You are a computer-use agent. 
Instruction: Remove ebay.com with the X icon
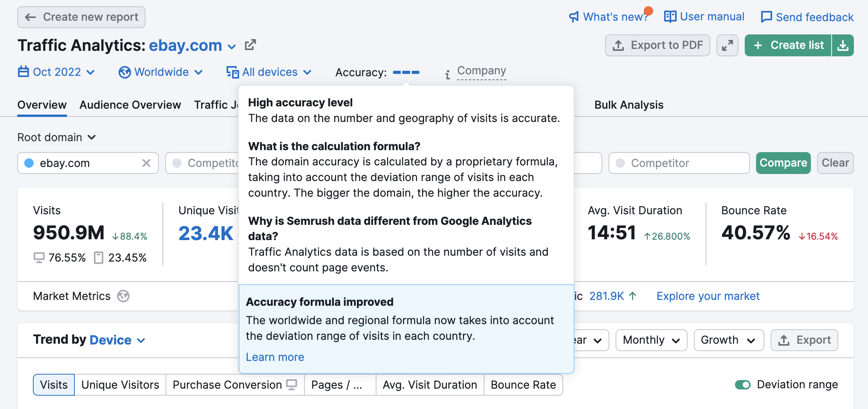tap(146, 163)
